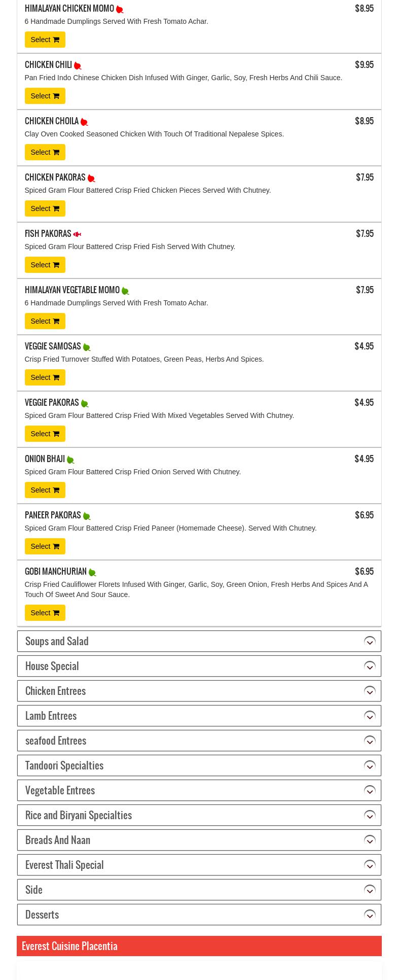Image resolution: width=398 pixels, height=980 pixels.
Task: Click the red chicken icon beside Chicken Pakoras
Action: coord(91,179)
